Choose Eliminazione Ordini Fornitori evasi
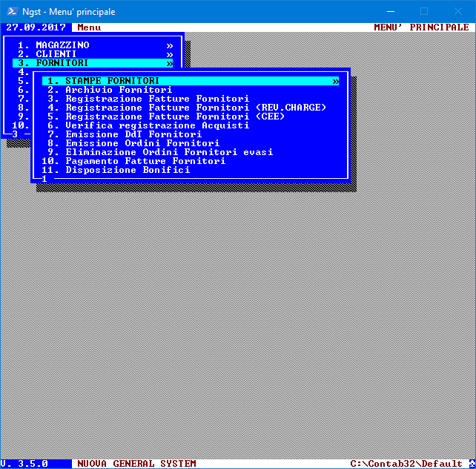 pyautogui.click(x=169, y=152)
